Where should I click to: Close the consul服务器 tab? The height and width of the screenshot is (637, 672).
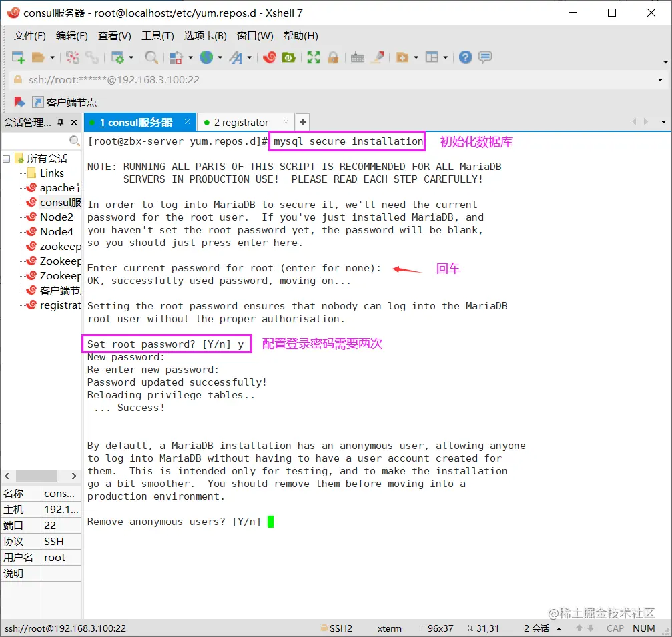coord(187,121)
